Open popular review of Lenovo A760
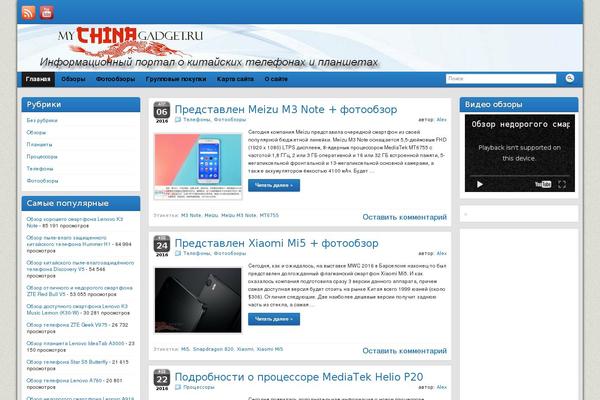The height and width of the screenshot is (400, 600). 64,380
